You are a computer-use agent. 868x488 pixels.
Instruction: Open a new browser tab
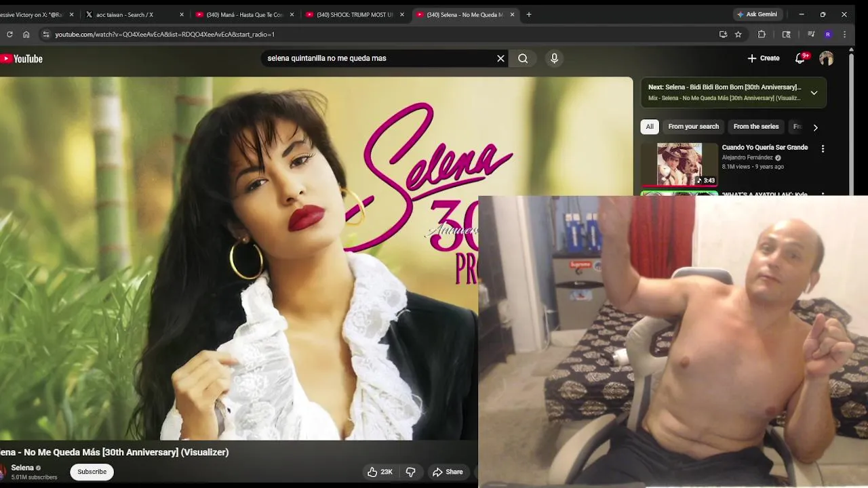coord(529,14)
